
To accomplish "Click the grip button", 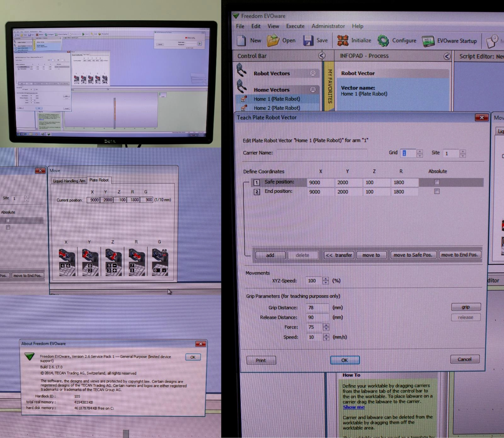I will [466, 307].
